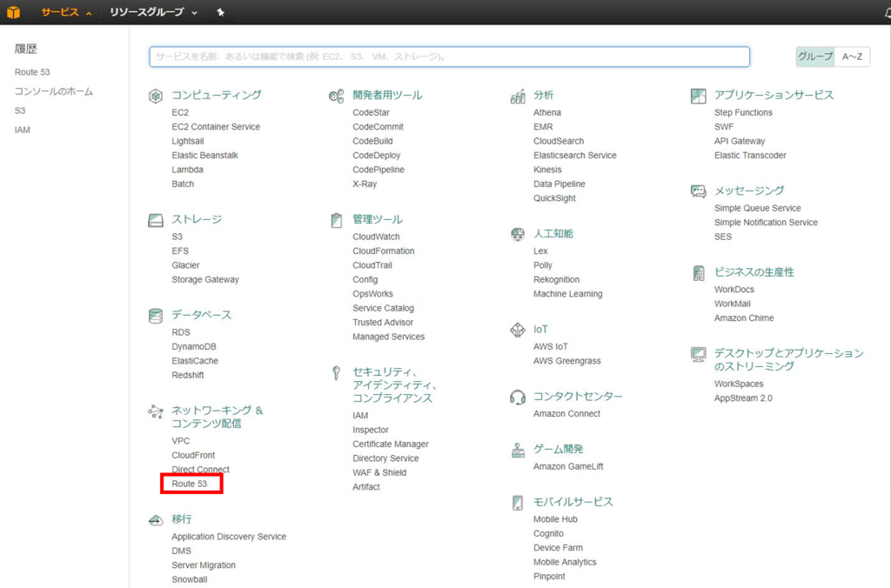Open Route 53 from history
Viewport: 891px width, 588px height.
[x=32, y=72]
